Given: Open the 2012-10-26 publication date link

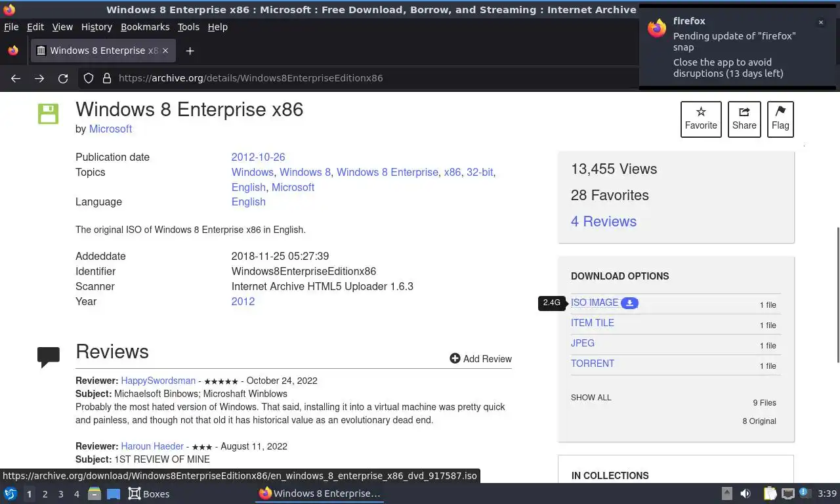Looking at the screenshot, I should point(258,157).
